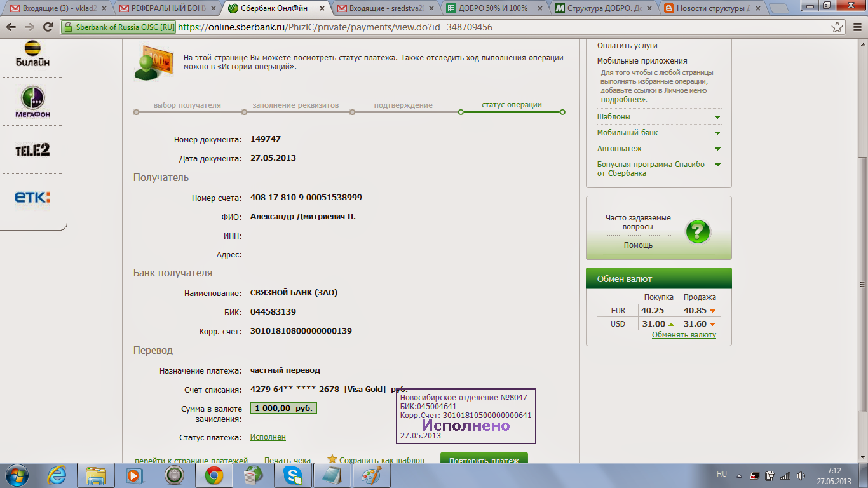Open Windows Explorer folder in taskbar
The width and height of the screenshot is (868, 488).
click(96, 475)
